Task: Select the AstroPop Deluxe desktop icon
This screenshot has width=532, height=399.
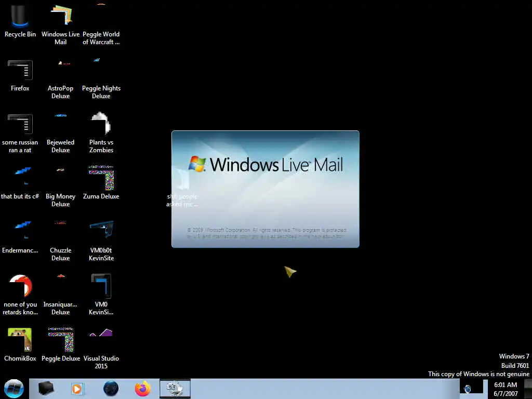Action: [x=60, y=79]
